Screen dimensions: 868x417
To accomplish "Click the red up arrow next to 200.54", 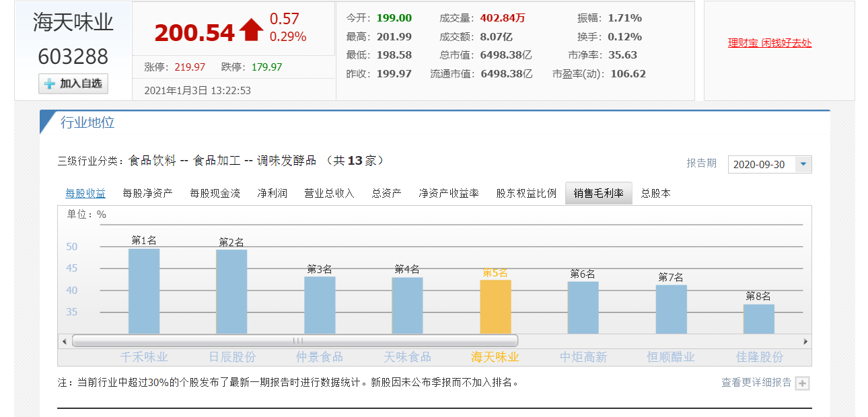I will click(252, 31).
